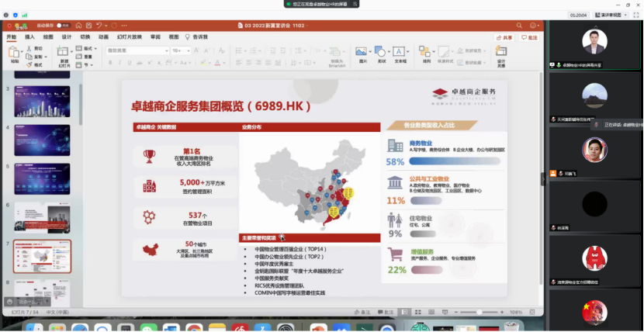Toggle superscript formatting
This screenshot has width=644, height=332.
150,63
